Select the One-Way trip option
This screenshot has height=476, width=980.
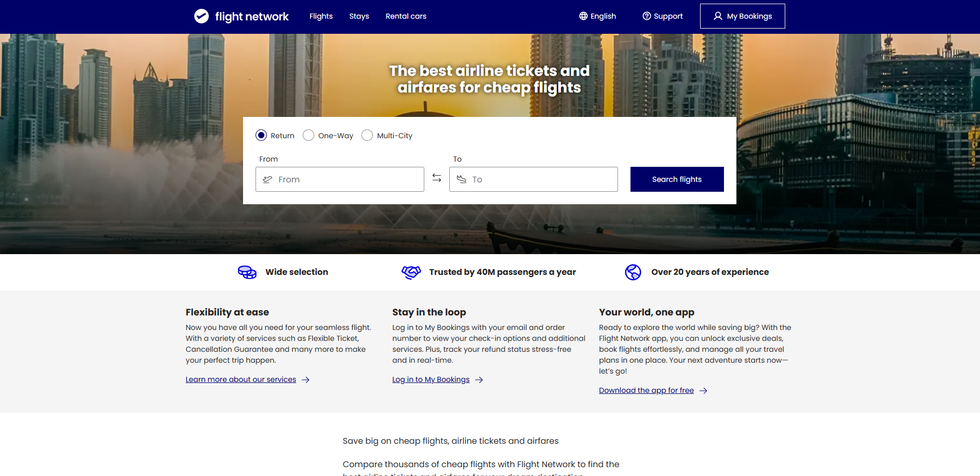tap(308, 135)
